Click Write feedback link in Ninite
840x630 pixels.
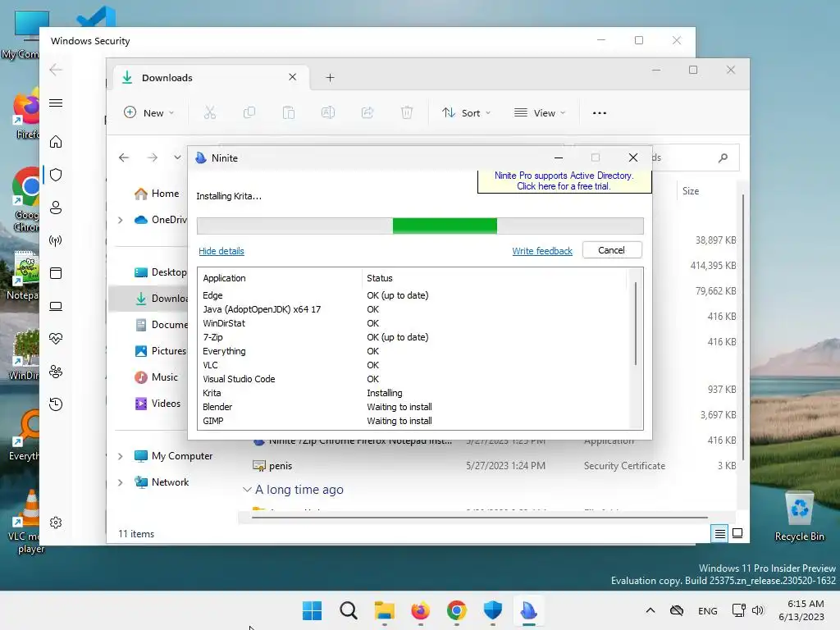pos(541,251)
